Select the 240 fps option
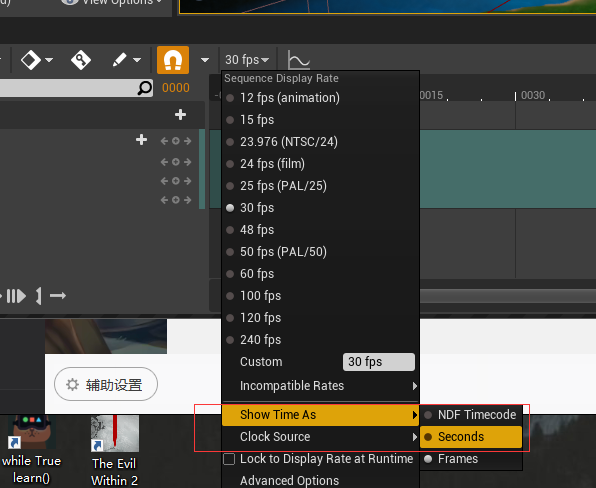Image resolution: width=596 pixels, height=488 pixels. point(320,340)
